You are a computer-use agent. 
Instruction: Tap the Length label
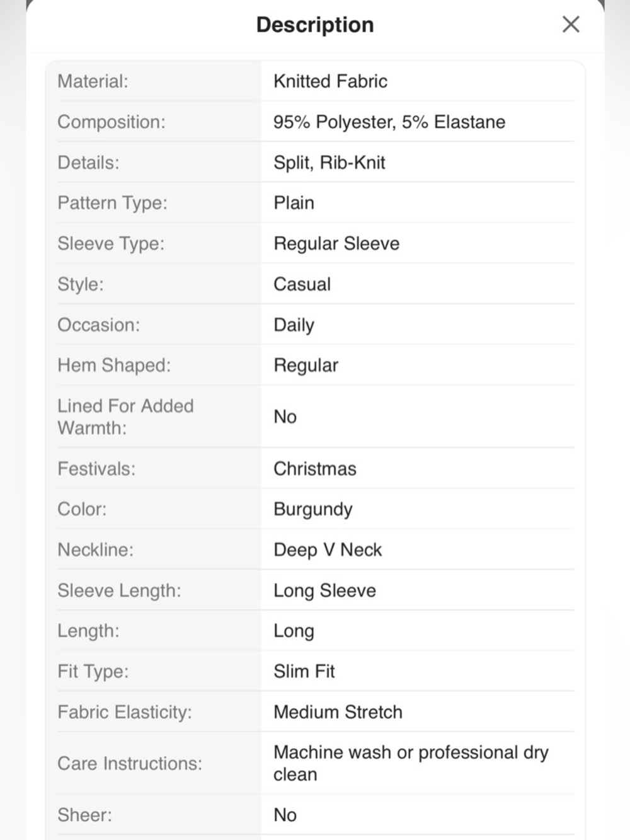88,631
